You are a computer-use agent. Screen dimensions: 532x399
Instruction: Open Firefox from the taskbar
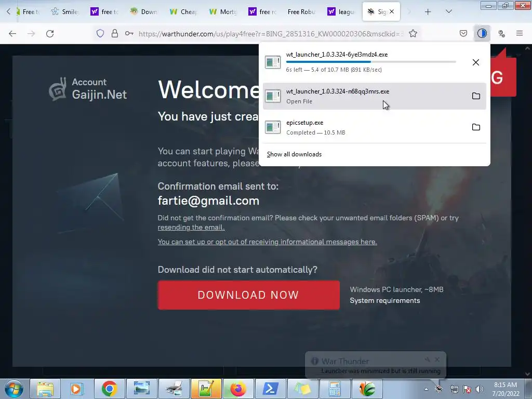[x=238, y=389]
